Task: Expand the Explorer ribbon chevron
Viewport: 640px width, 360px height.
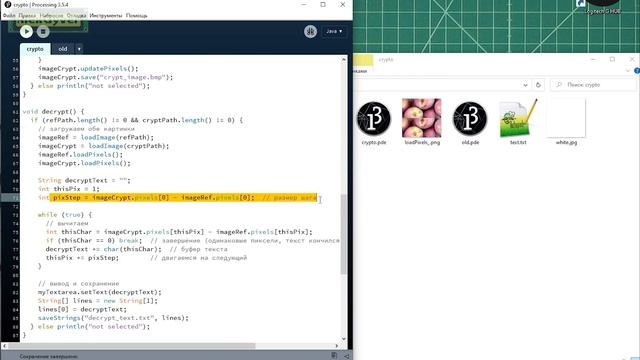Action: (x=628, y=71)
